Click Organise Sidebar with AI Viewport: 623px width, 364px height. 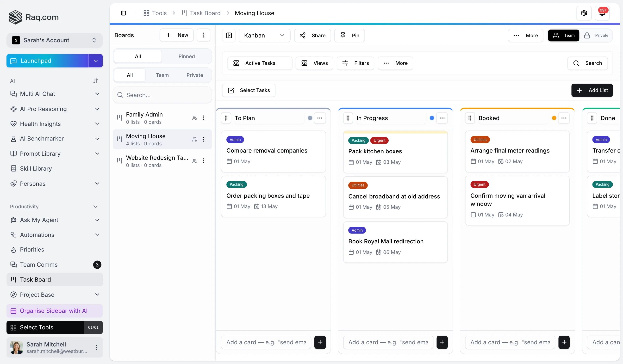pyautogui.click(x=55, y=311)
